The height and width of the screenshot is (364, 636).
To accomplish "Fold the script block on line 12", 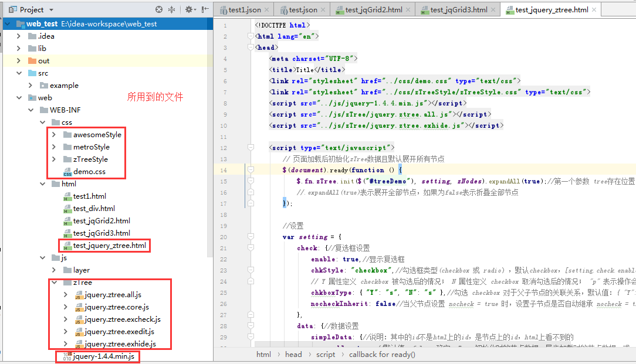I will point(251,148).
